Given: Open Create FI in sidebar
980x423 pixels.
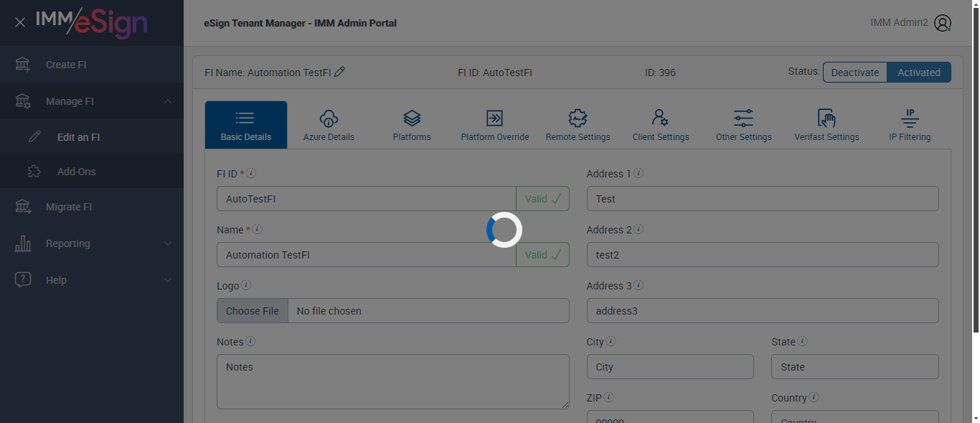Looking at the screenshot, I should (x=92, y=65).
